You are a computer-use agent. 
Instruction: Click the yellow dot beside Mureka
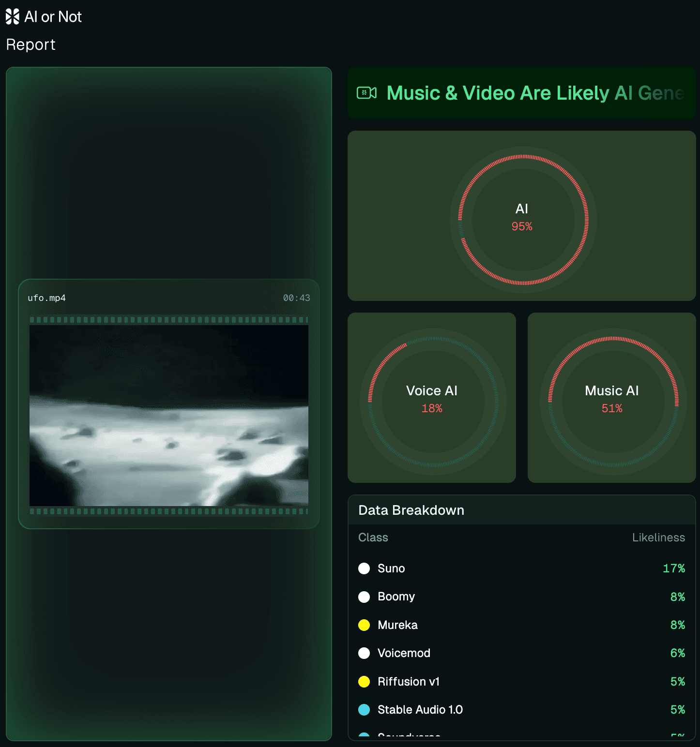tap(364, 625)
